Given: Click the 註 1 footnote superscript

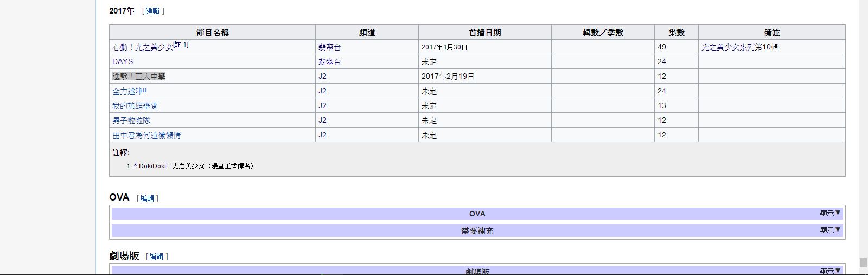Looking at the screenshot, I should coord(181,45).
